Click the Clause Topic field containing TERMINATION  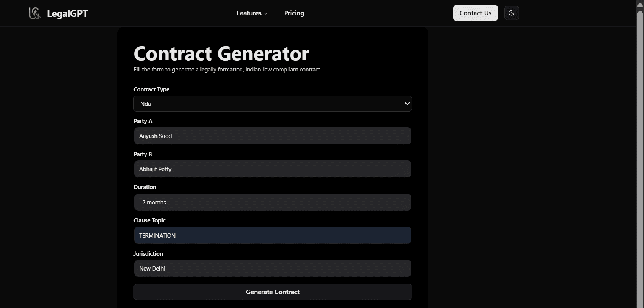[x=273, y=236]
